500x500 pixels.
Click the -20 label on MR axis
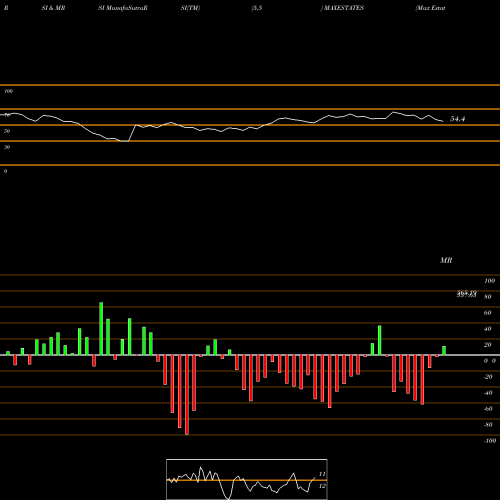coord(488,377)
